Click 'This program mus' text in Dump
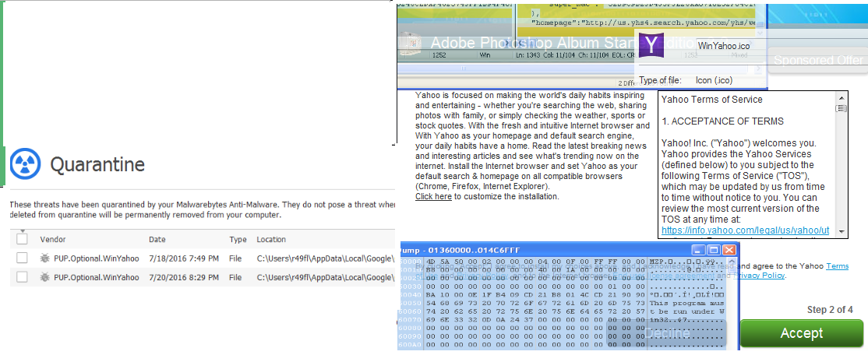The height and width of the screenshot is (355, 868). pyautogui.click(x=686, y=304)
